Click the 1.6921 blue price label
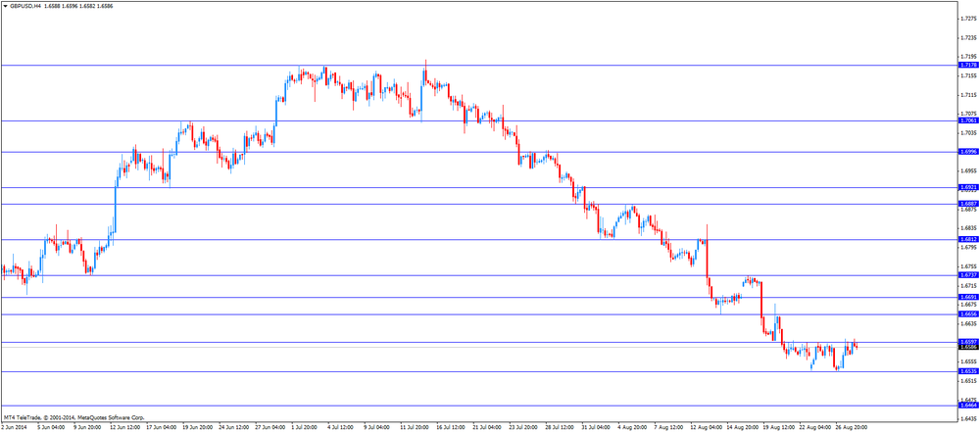Viewport: 980px width, 432px height. click(967, 187)
